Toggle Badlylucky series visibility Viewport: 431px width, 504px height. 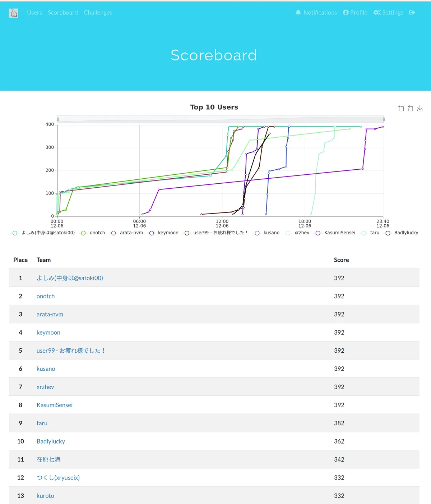(x=401, y=233)
